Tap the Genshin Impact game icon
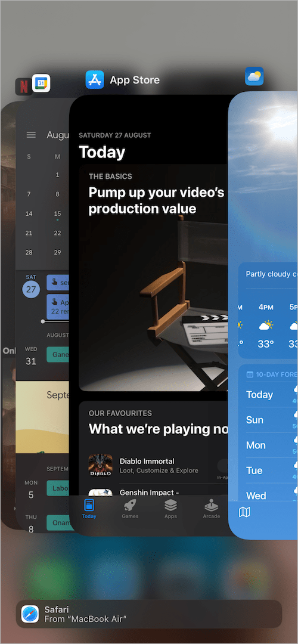This screenshot has width=298, height=644. 101,492
